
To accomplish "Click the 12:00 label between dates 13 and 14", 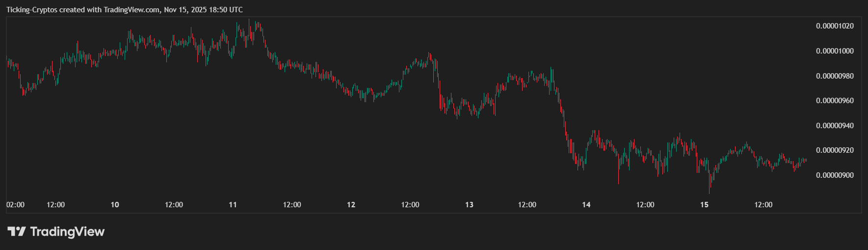I will [527, 205].
